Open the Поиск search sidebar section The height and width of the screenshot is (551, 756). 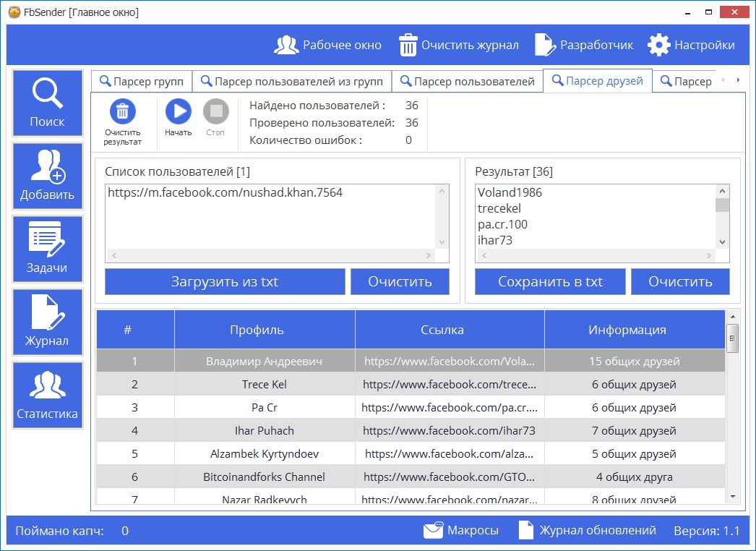(47, 103)
